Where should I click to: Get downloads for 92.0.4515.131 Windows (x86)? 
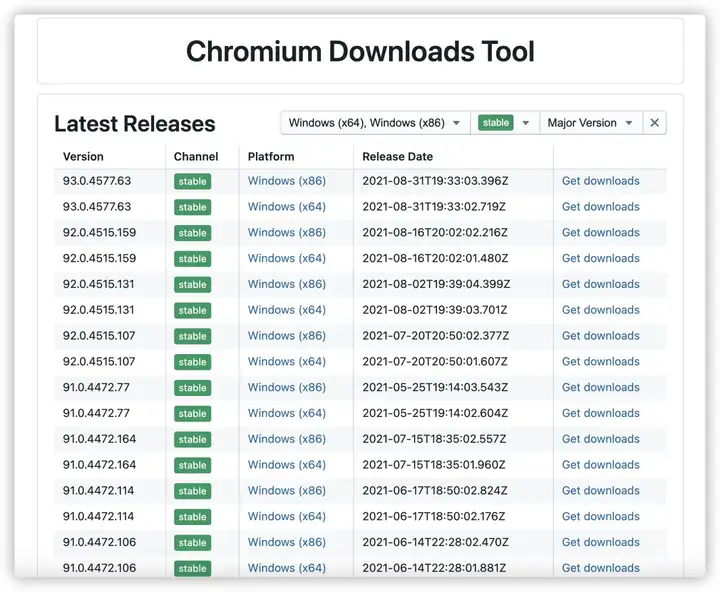601,284
